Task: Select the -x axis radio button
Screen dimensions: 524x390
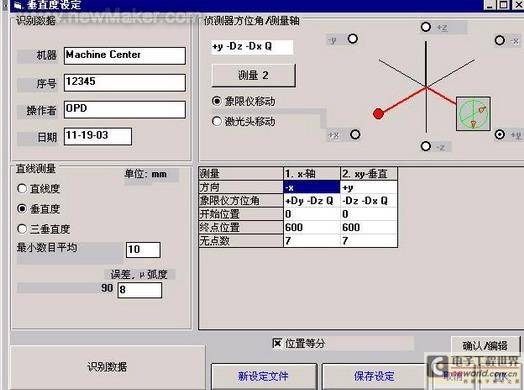Action: point(500,40)
